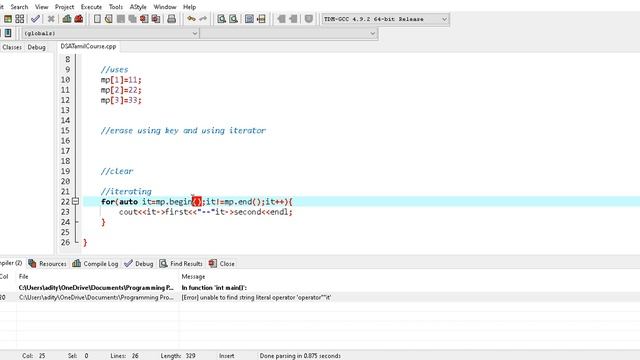Undo the last edit with Undo icon
640x360 pixels.
coord(191,19)
